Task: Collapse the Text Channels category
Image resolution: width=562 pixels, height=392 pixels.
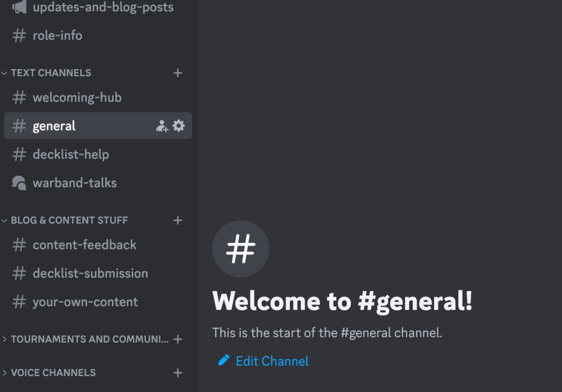Action: (x=50, y=73)
